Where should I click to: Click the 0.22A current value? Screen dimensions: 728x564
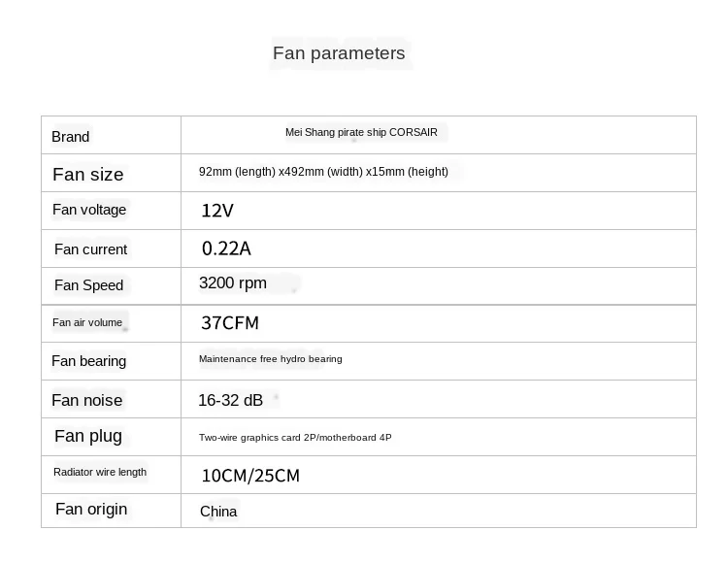coord(226,249)
